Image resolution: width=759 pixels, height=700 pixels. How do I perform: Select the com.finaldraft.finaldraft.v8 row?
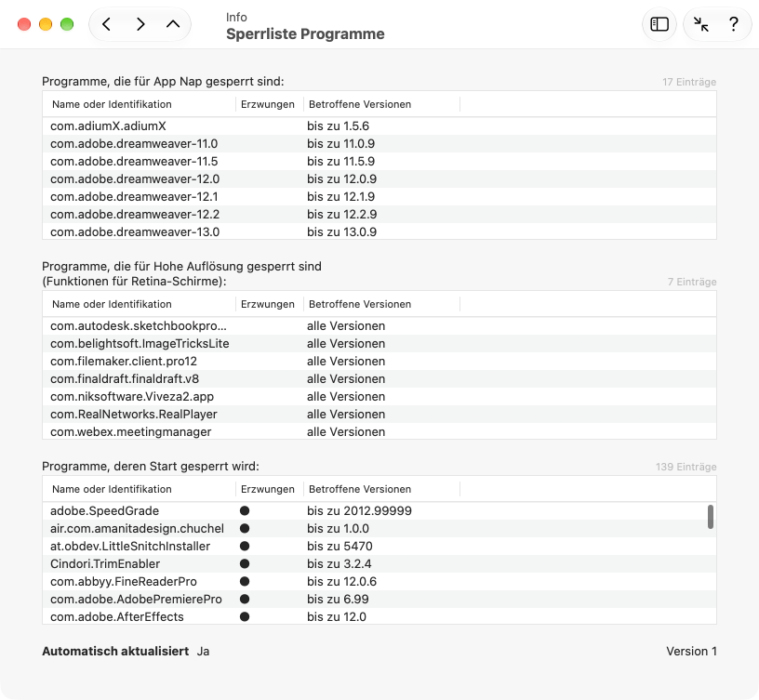point(379,378)
